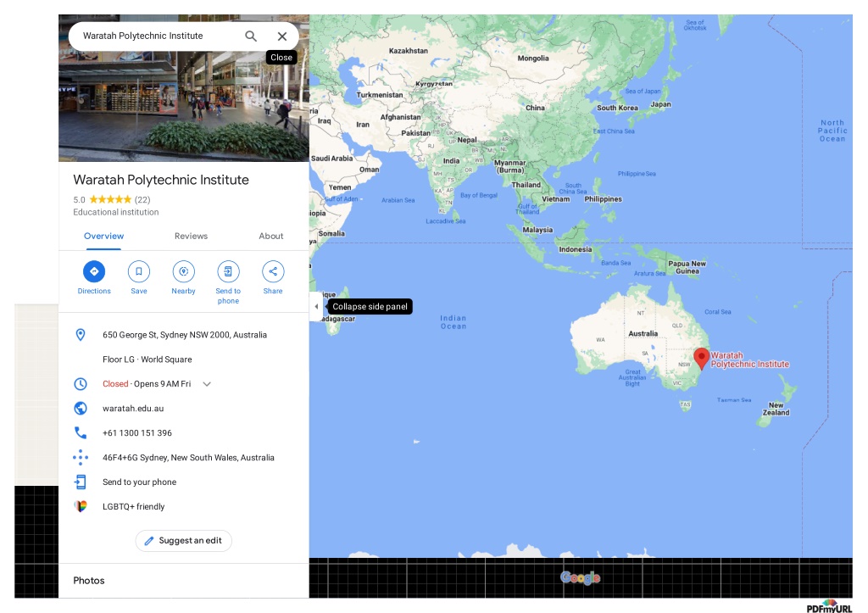Click the Philippines label on the map
Screen dimensions: 868x613
603,198
